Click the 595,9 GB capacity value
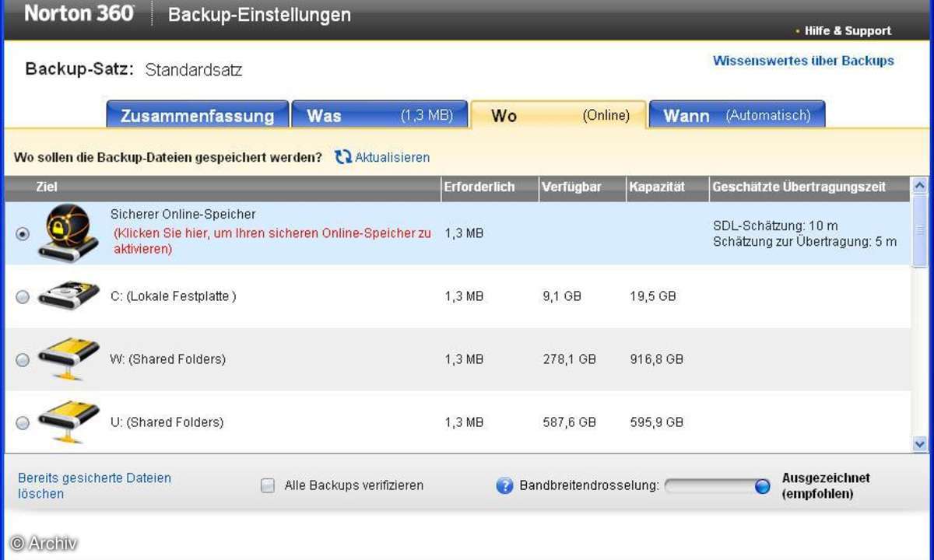Image resolution: width=934 pixels, height=560 pixels. [656, 422]
